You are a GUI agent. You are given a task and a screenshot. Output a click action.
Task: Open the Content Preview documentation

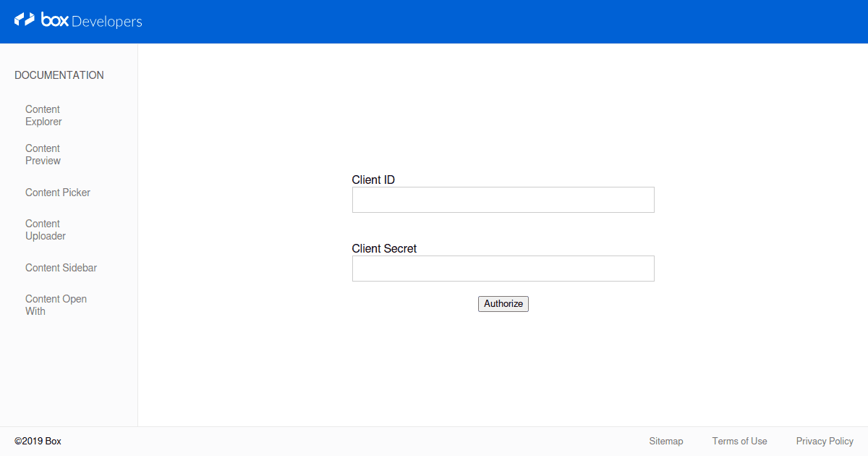tap(43, 154)
